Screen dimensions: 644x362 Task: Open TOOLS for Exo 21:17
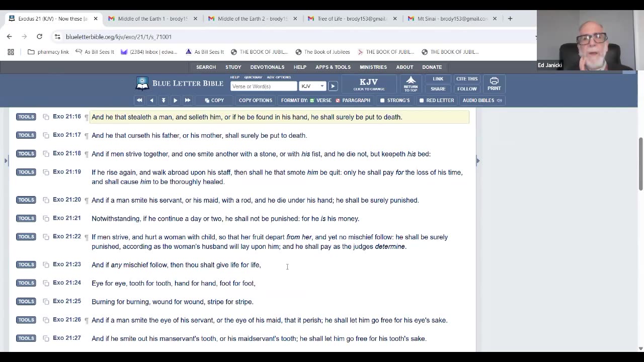26,135
